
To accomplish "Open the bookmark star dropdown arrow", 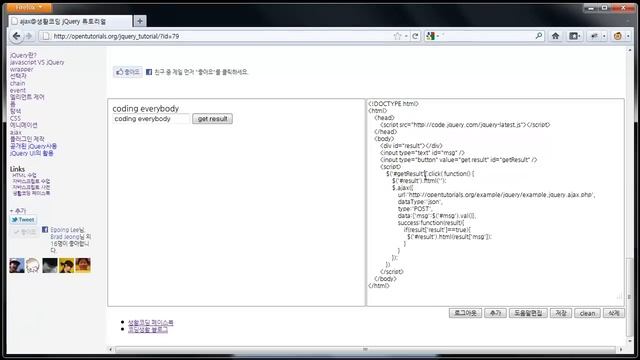I will pos(406,36).
